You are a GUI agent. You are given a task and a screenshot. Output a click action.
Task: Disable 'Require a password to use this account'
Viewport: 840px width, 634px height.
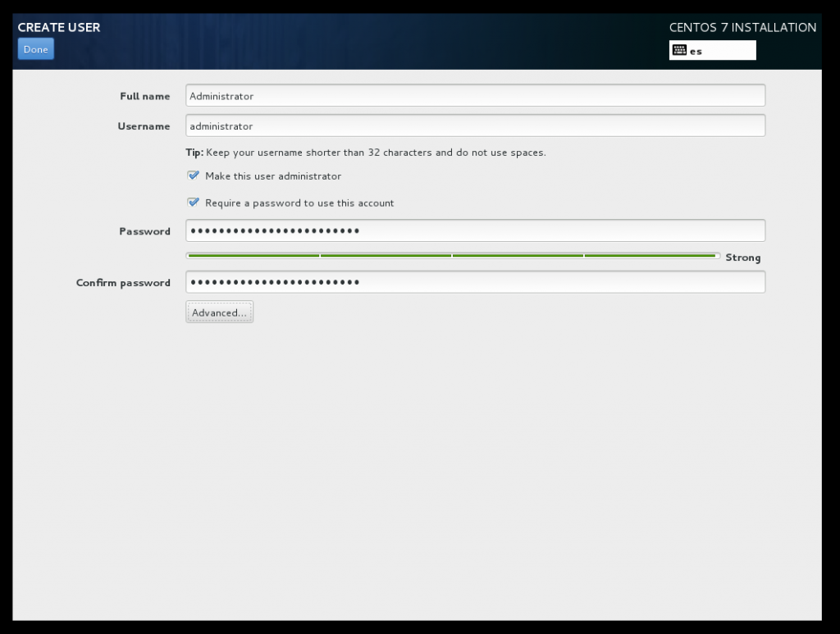194,203
